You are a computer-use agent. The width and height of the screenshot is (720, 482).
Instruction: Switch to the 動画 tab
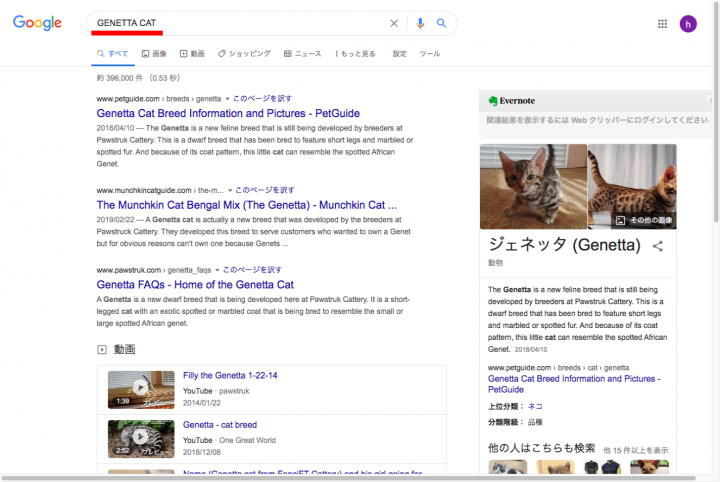click(192, 54)
